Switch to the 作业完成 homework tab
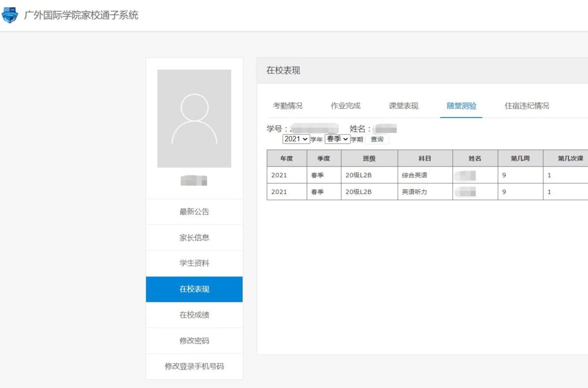This screenshot has height=388, width=588. click(x=346, y=105)
